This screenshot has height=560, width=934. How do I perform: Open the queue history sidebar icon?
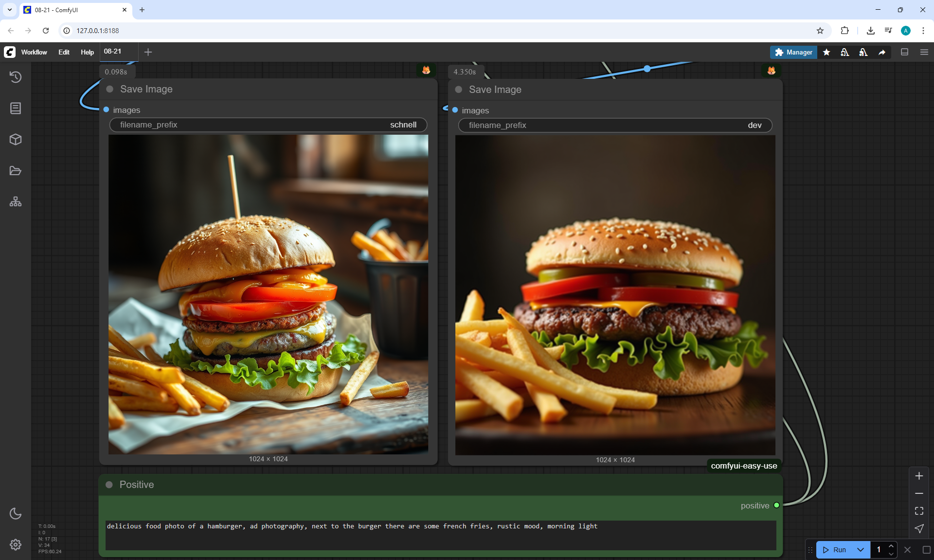coord(16,77)
